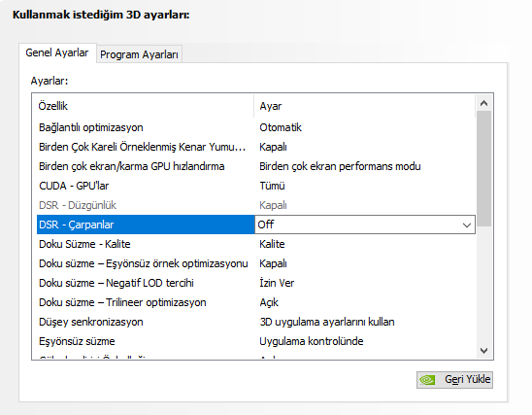The width and height of the screenshot is (532, 415).
Task: Select the Bağlantılı optimizasyon setting row
Action: click(x=256, y=127)
